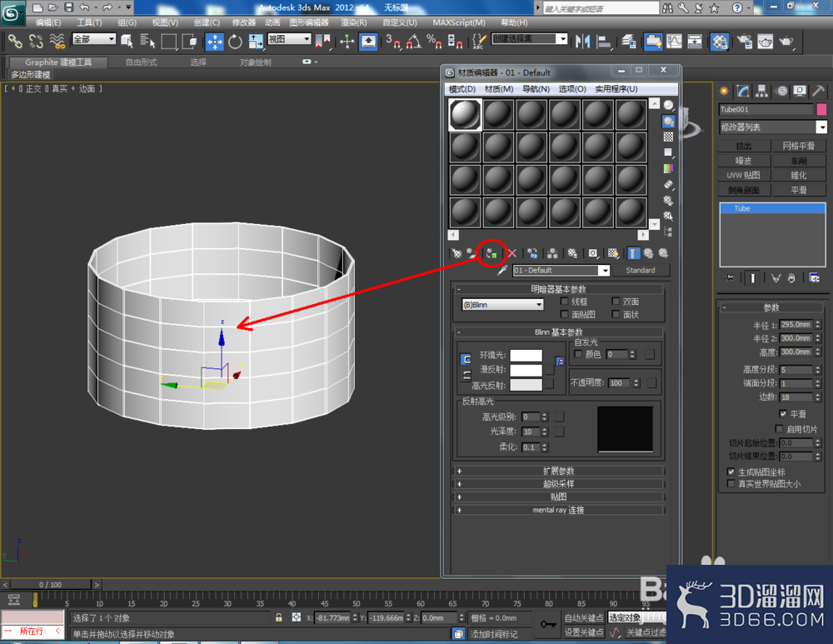Toggle sample Background checker icon
Screen dimensions: 833x644
click(668, 137)
